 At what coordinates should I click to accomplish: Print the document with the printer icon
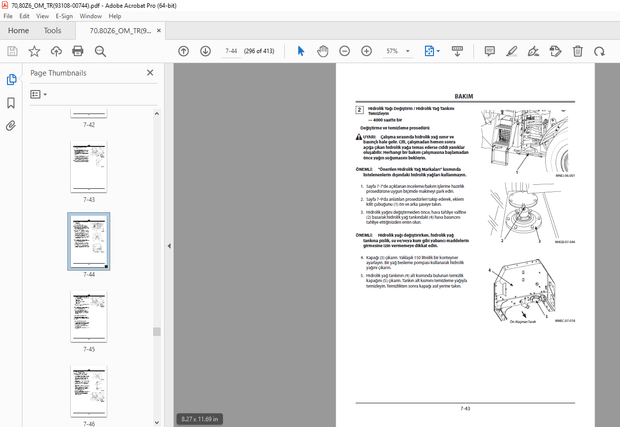(78, 51)
